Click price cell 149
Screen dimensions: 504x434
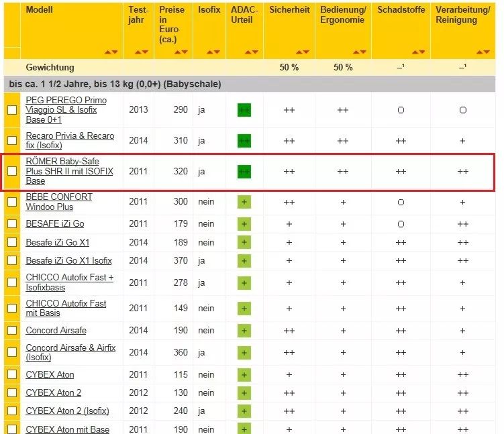pos(181,309)
